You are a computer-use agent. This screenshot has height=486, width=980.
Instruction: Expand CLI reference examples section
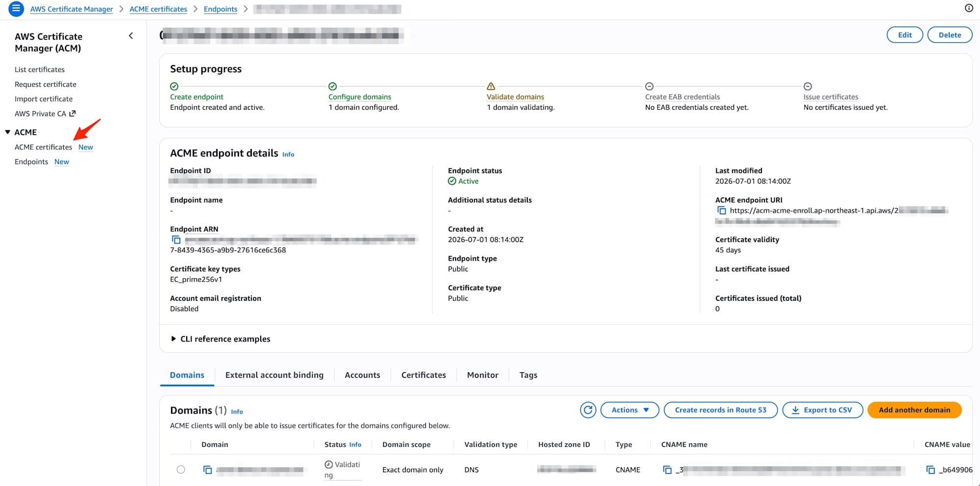click(x=220, y=339)
